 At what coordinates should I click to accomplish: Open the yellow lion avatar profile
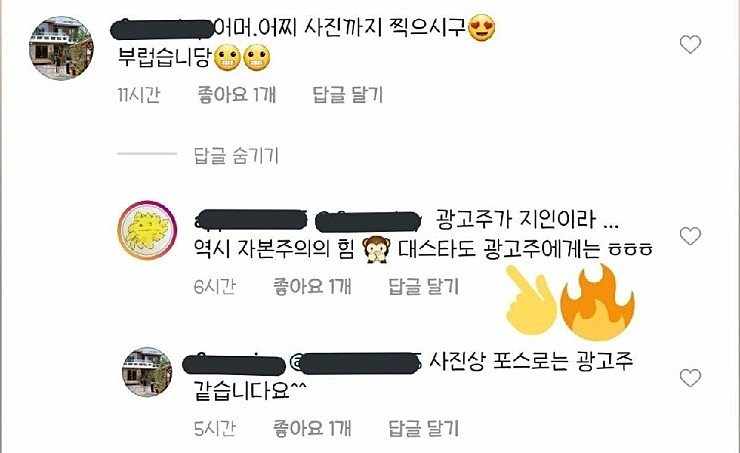(147, 230)
